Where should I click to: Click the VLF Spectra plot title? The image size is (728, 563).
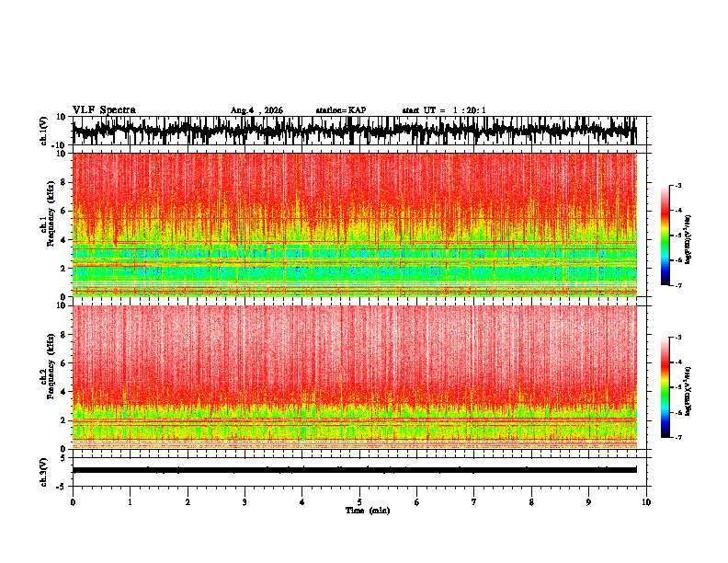tap(104, 110)
